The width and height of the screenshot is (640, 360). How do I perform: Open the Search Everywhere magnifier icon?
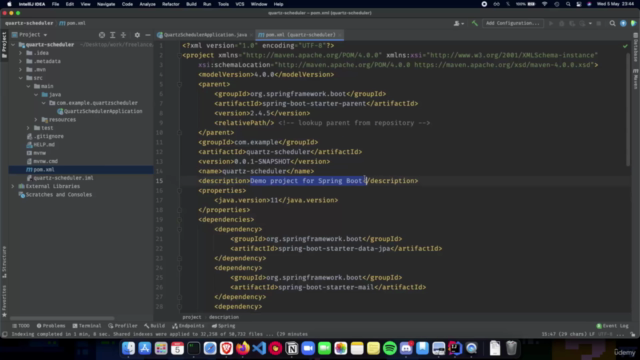pyautogui.click(x=612, y=24)
